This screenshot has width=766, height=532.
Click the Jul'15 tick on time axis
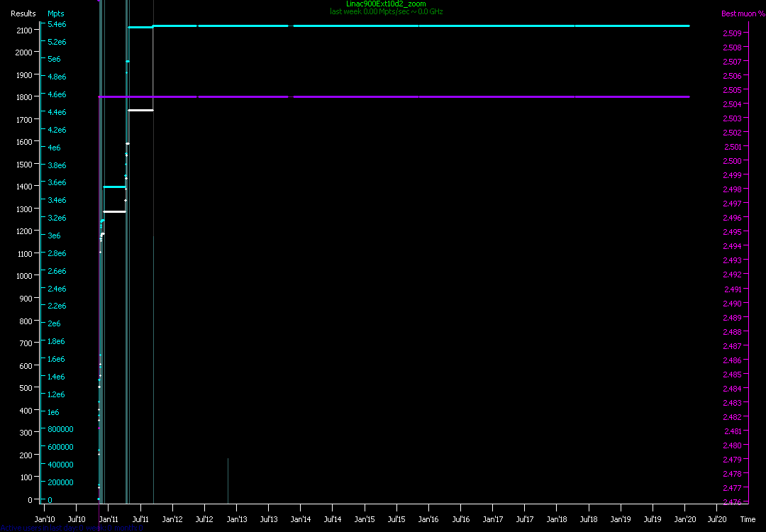click(x=396, y=519)
